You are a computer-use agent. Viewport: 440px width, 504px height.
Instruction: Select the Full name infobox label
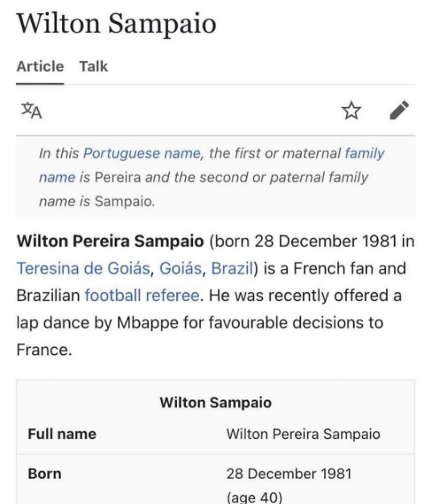coord(62,434)
